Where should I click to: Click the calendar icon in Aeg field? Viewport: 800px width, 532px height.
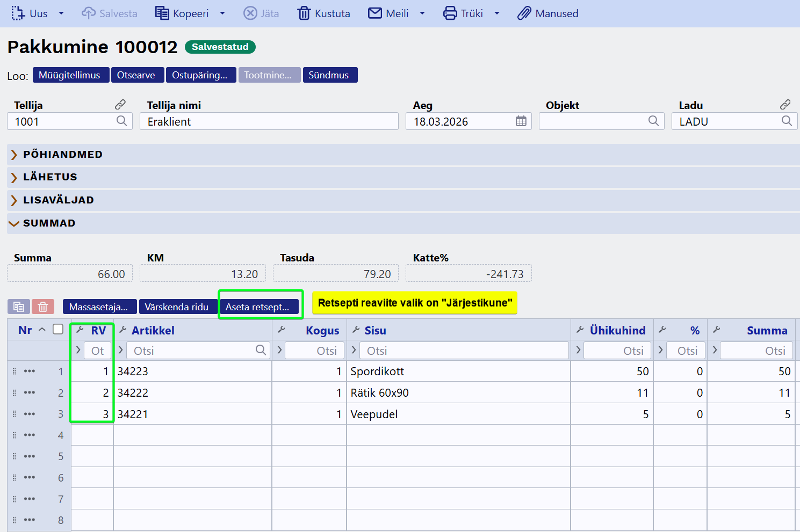[521, 121]
